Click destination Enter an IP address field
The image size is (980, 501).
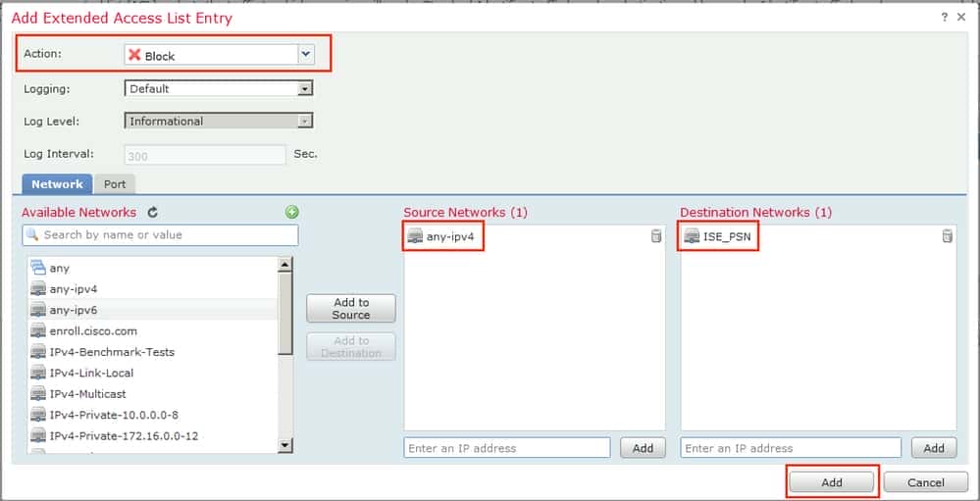pyautogui.click(x=791, y=448)
